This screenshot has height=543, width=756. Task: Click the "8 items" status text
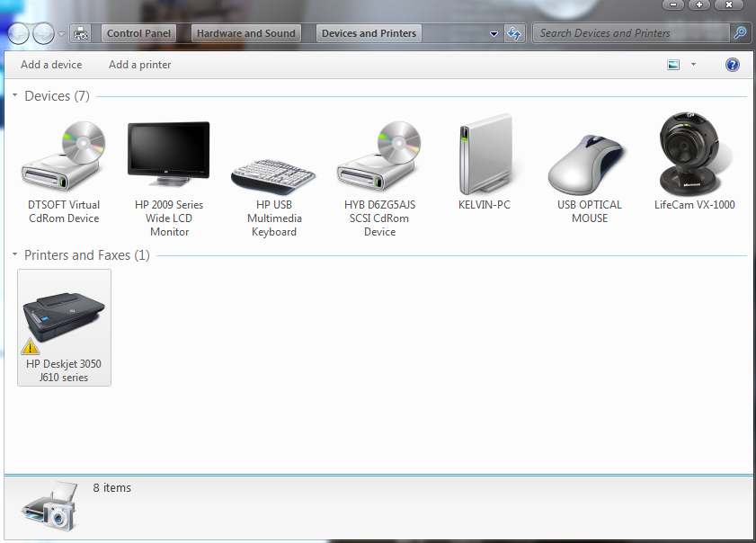[111, 487]
